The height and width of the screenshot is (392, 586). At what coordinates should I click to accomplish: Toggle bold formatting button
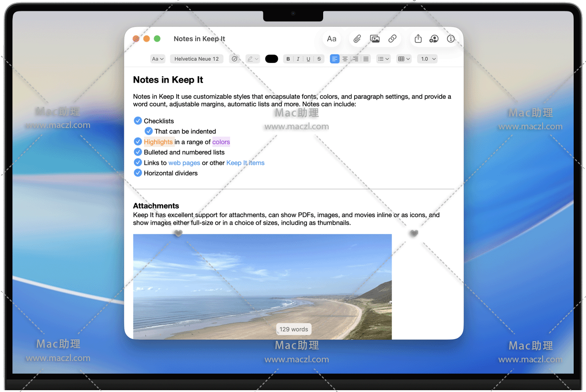tap(288, 59)
